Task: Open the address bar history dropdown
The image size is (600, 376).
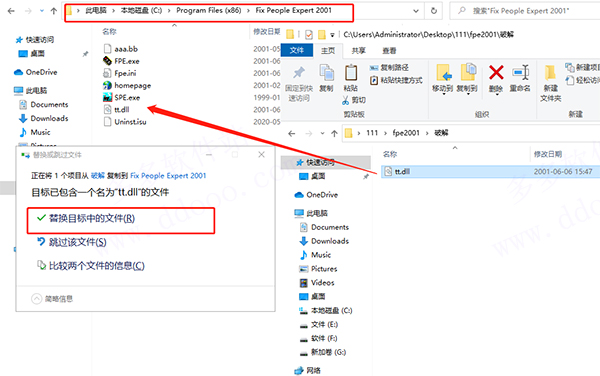Action: (x=416, y=11)
